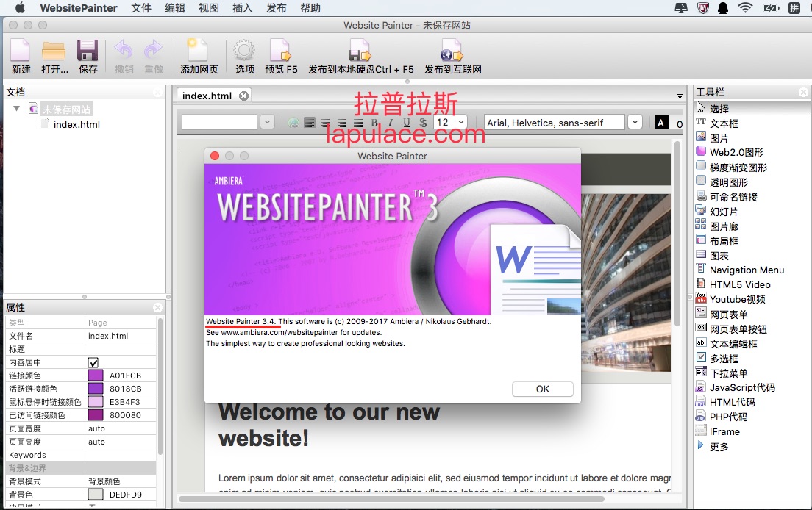This screenshot has height=510, width=812.
Task: Open the 插入 menu
Action: point(243,8)
